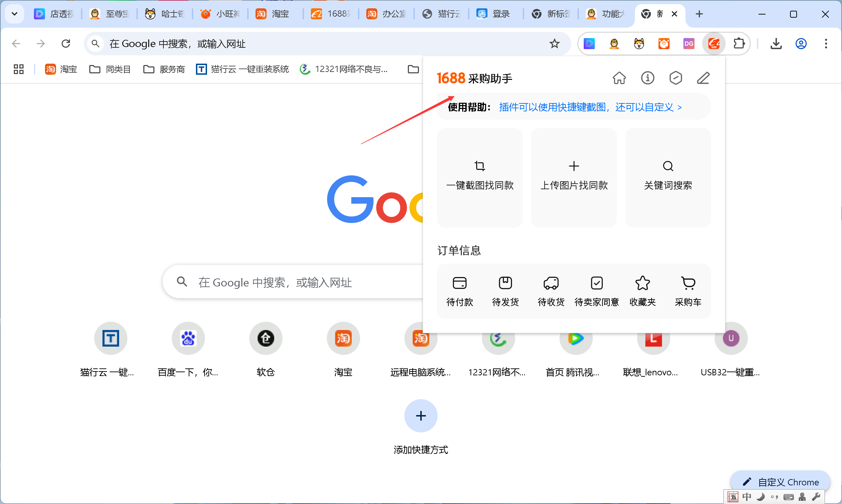The height and width of the screenshot is (504, 842).
Task: Open 淘宝 bookmark in bookmarks bar
Action: click(x=61, y=69)
